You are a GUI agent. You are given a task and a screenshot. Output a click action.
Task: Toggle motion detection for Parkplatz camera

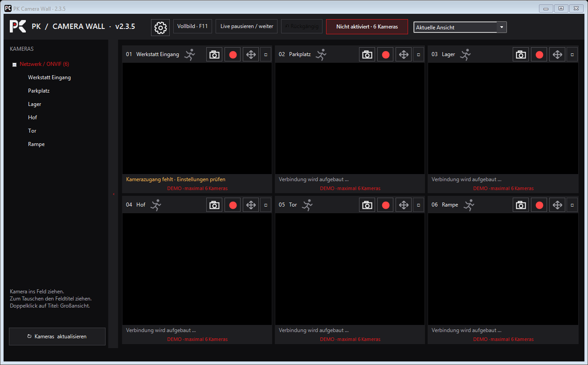click(x=321, y=55)
